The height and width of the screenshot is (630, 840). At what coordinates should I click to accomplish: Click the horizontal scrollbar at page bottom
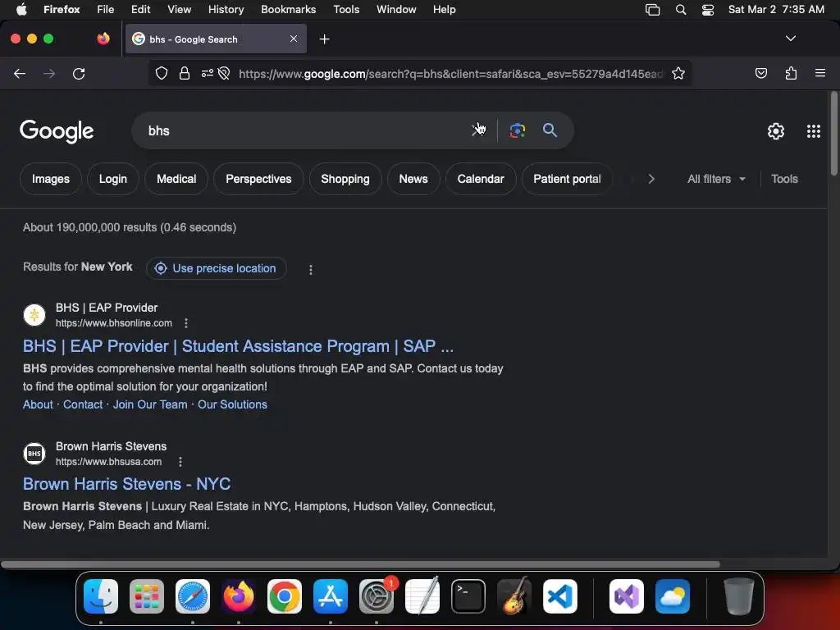click(x=360, y=564)
